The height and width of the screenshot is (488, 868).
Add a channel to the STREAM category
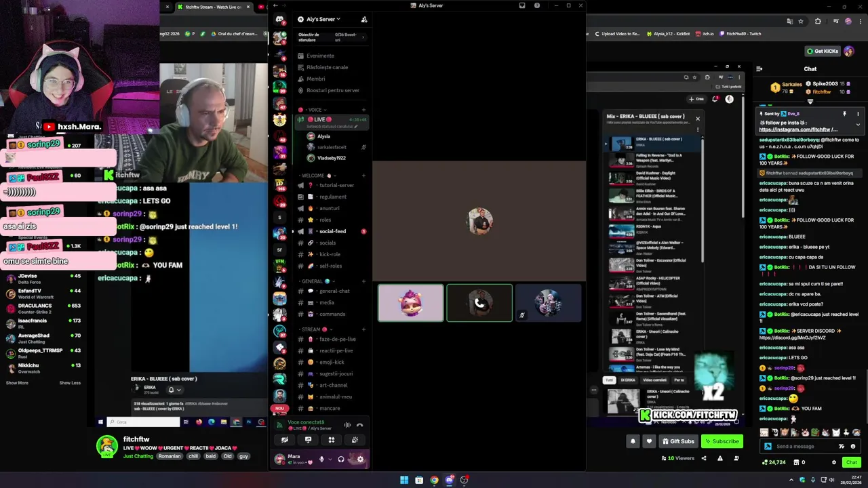363,329
